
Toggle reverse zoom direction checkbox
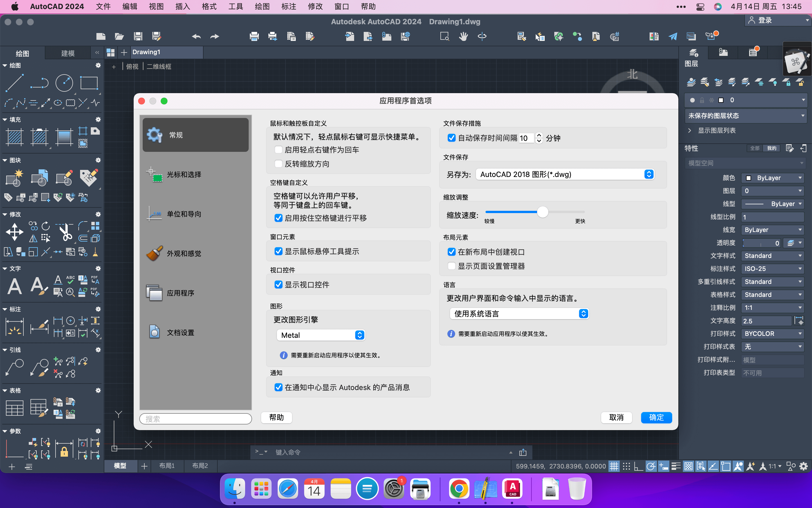point(278,164)
